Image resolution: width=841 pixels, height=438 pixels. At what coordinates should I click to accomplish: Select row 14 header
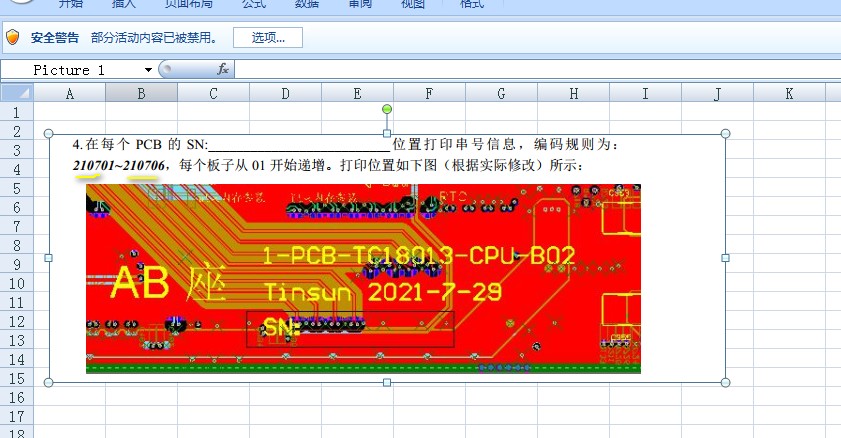17,360
